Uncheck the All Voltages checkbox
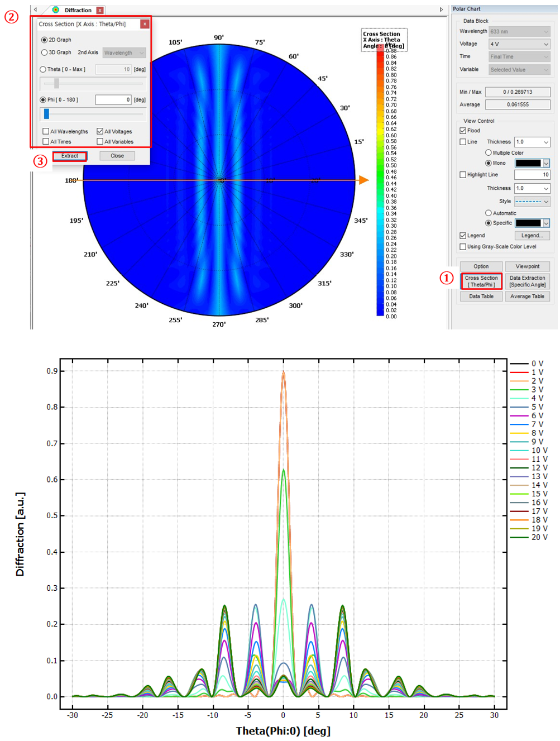 coord(100,132)
